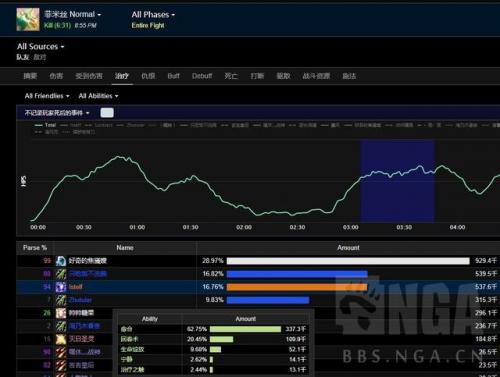Click the class icon on the 26 parse row

[x=61, y=313]
